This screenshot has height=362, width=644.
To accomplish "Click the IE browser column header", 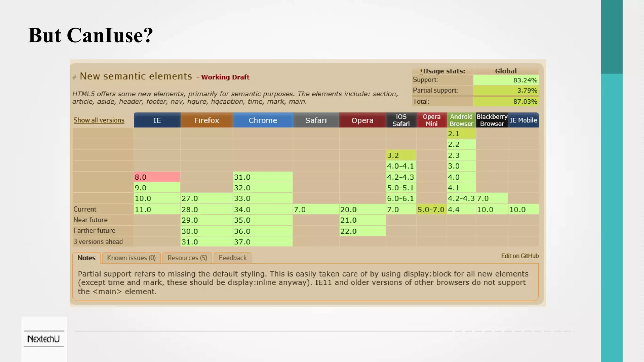I will [x=157, y=120].
